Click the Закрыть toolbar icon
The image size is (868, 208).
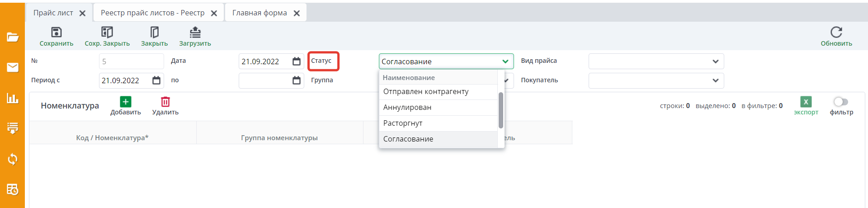point(154,32)
